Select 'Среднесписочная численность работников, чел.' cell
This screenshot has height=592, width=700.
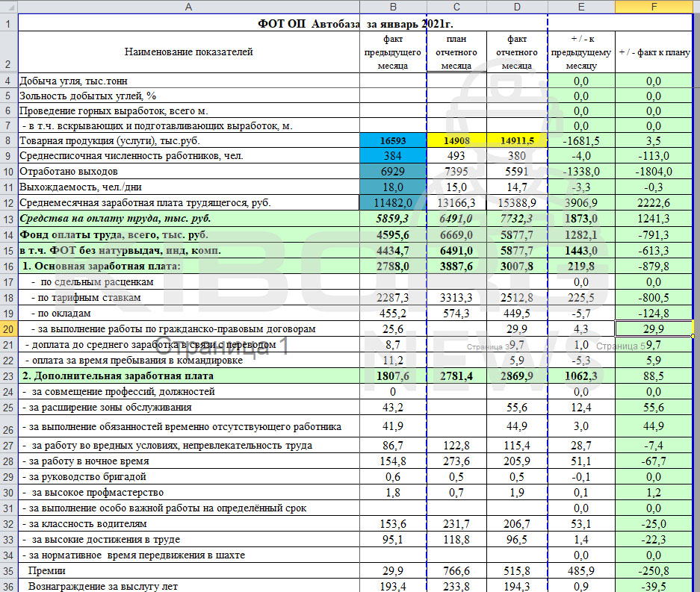tap(189, 156)
